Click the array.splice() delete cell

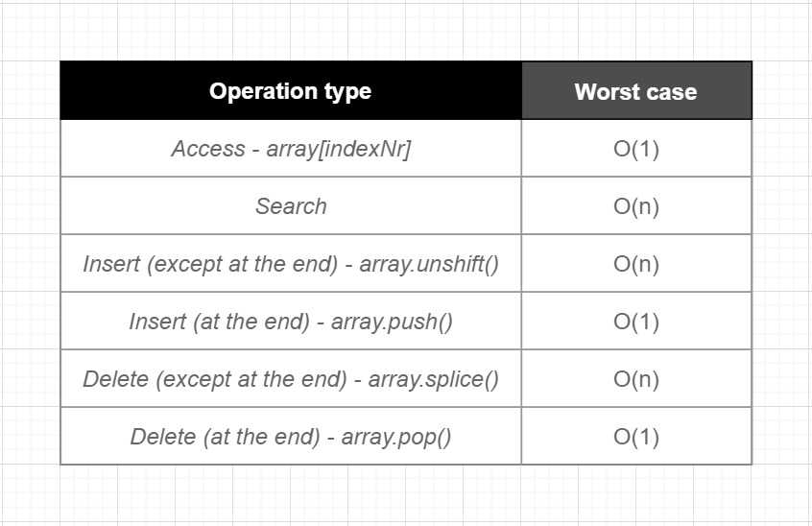pyautogui.click(x=291, y=378)
